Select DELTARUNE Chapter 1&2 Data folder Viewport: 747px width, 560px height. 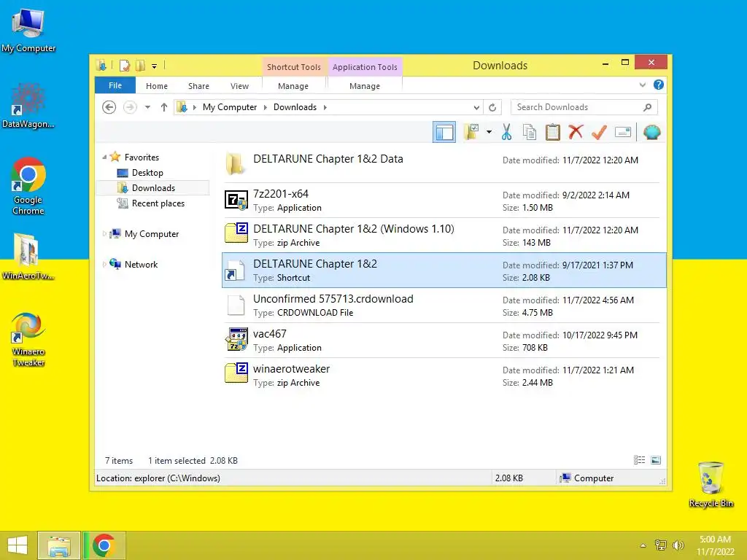click(444, 165)
